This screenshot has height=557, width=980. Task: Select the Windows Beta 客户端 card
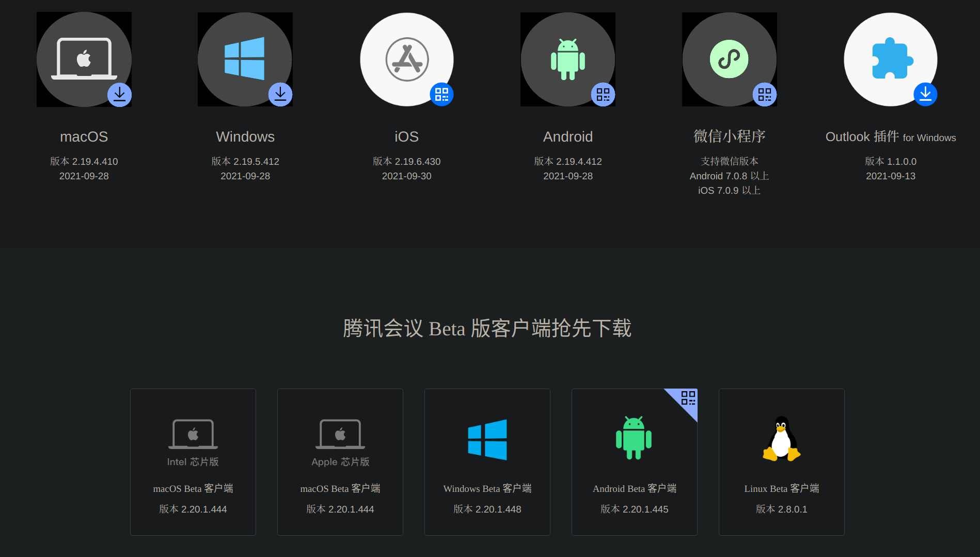[x=487, y=461]
